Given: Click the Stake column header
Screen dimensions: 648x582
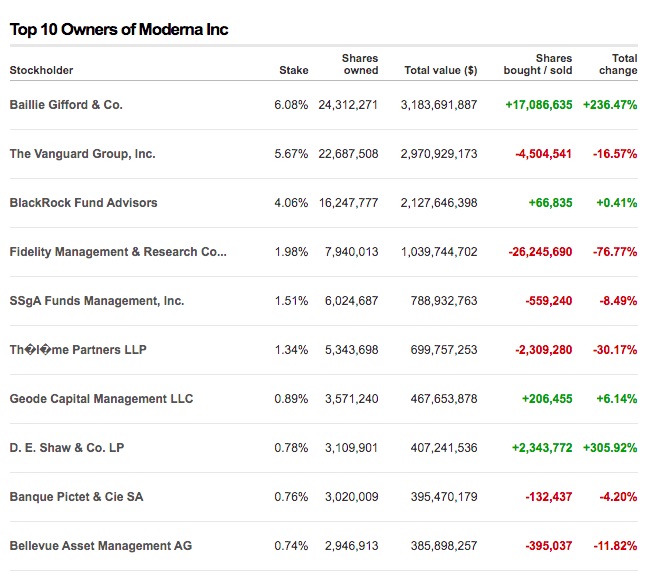Looking at the screenshot, I should [x=294, y=70].
